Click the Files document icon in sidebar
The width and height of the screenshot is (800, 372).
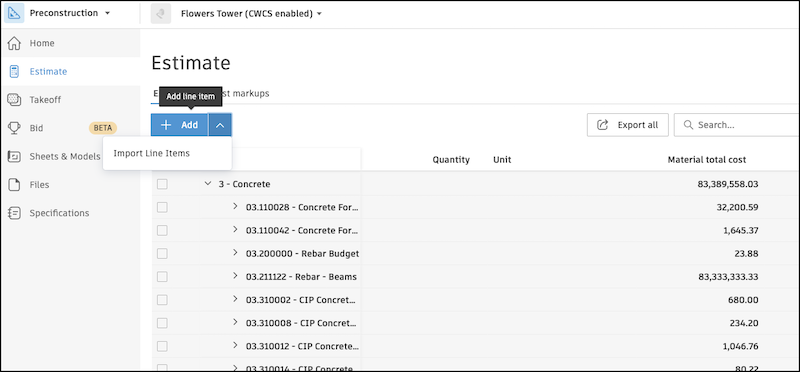click(x=14, y=185)
